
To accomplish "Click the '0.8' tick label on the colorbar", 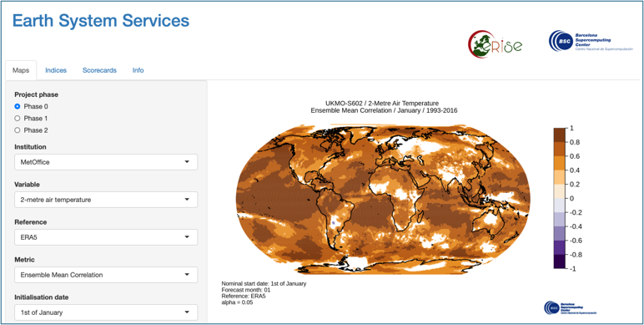I will tap(575, 142).
